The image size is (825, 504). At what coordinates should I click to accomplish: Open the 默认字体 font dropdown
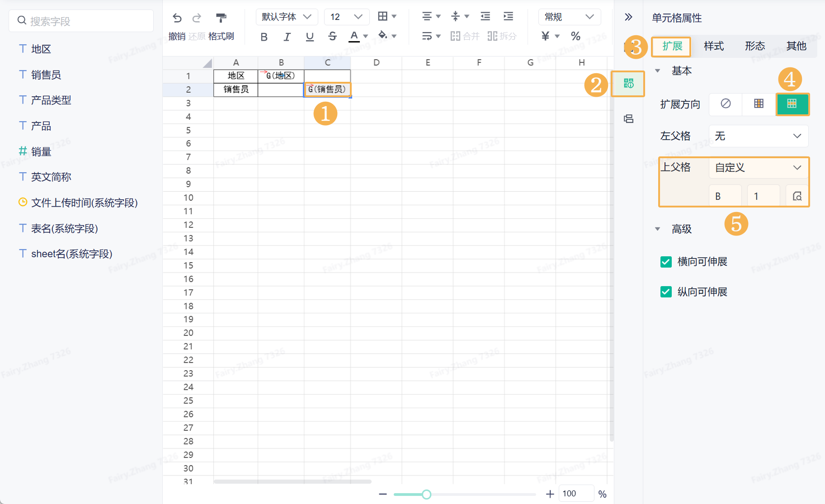[287, 17]
